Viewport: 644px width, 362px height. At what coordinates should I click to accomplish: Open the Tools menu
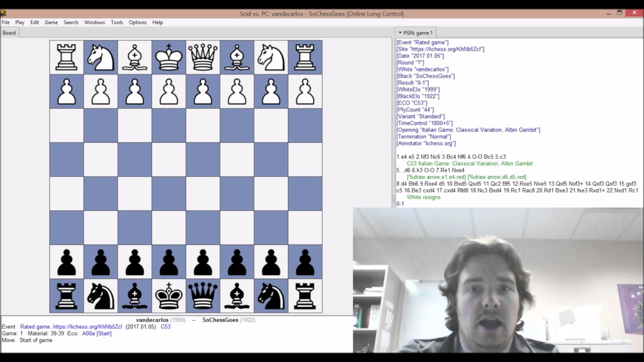coord(117,22)
